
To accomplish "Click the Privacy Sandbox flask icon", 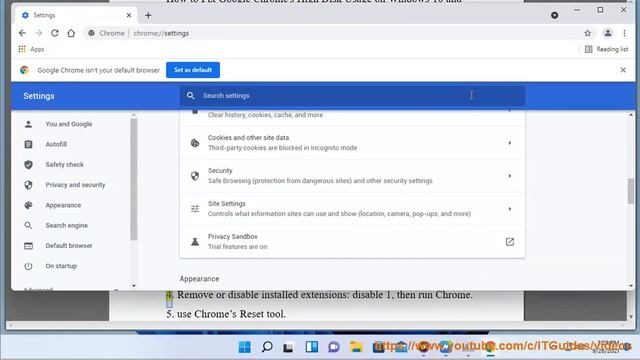I will pos(195,242).
